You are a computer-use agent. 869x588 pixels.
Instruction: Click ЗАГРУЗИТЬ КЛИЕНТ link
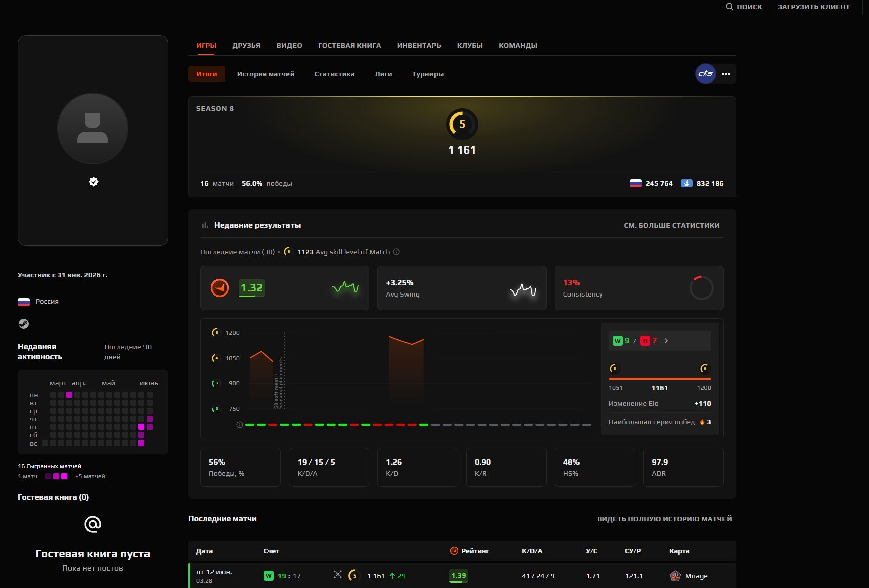click(814, 7)
